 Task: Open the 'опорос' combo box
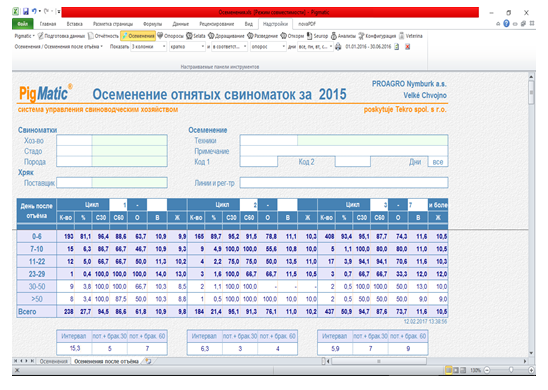268,46
